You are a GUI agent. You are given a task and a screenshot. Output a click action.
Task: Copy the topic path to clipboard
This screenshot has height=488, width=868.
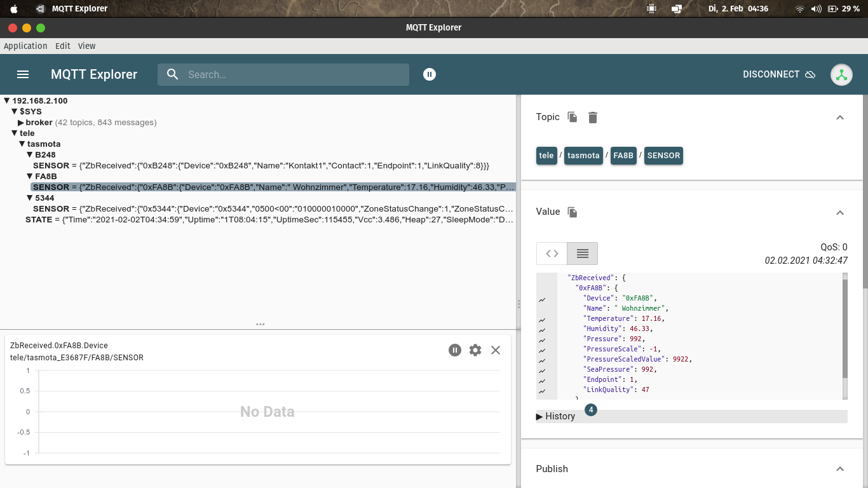pos(573,117)
